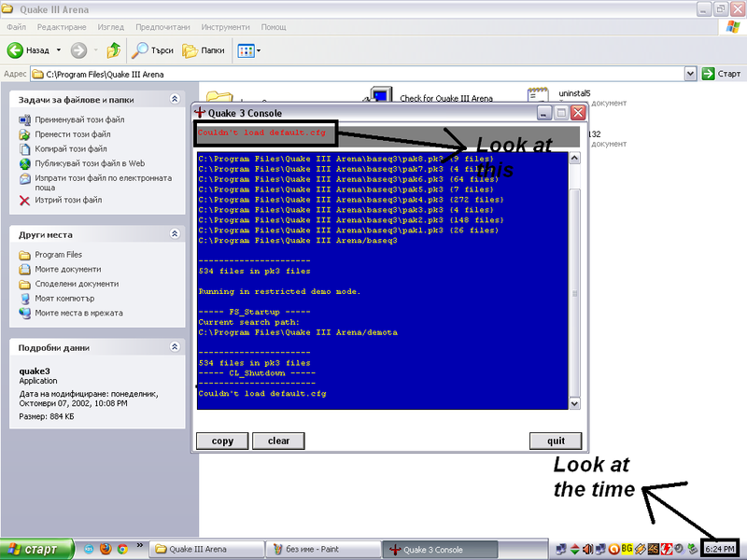Click console scrollbar down arrow
This screenshot has width=747, height=560.
pos(574,403)
